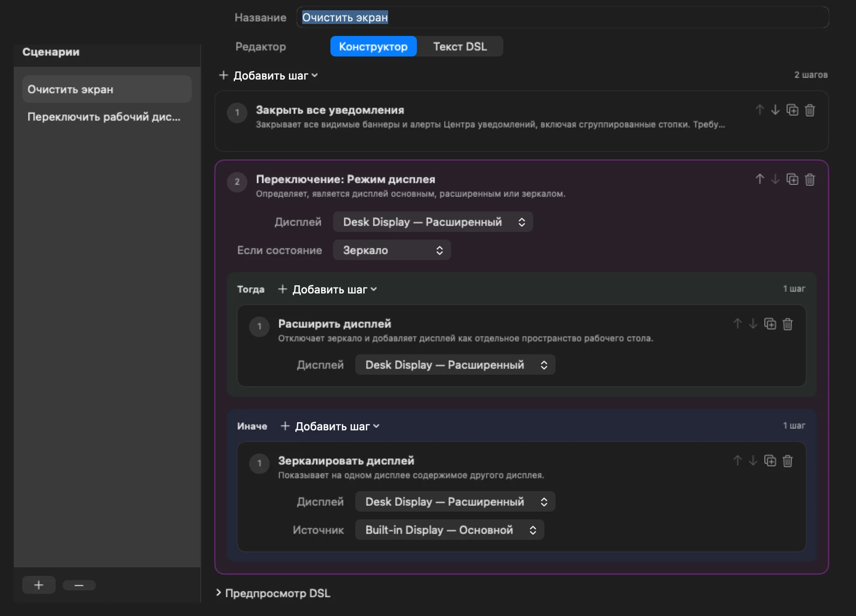Select 'Переключить рабочий дис...' scenario
The width and height of the screenshot is (856, 616).
pyautogui.click(x=107, y=116)
